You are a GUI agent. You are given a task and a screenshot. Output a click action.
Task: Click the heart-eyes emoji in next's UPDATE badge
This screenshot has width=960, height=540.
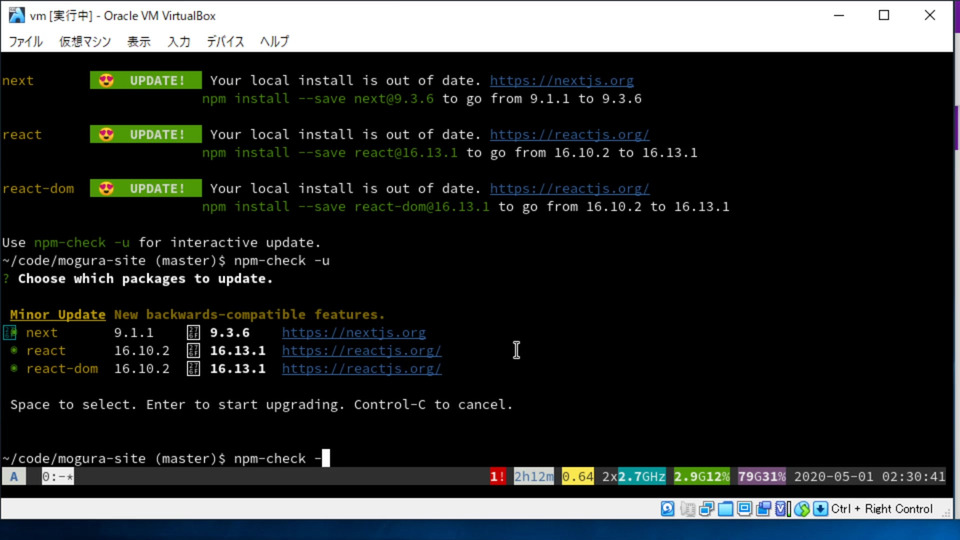coord(107,80)
